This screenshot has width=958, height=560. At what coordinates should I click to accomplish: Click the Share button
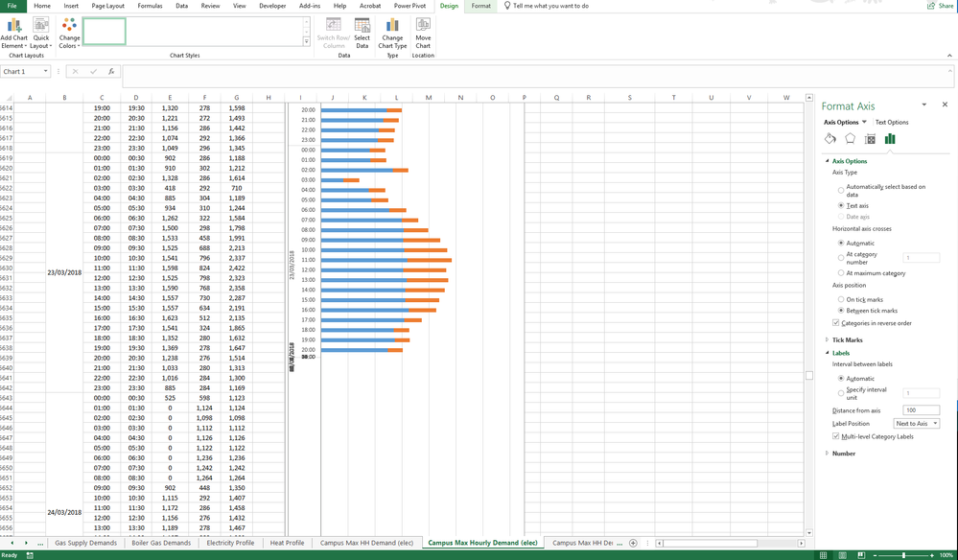(x=941, y=6)
